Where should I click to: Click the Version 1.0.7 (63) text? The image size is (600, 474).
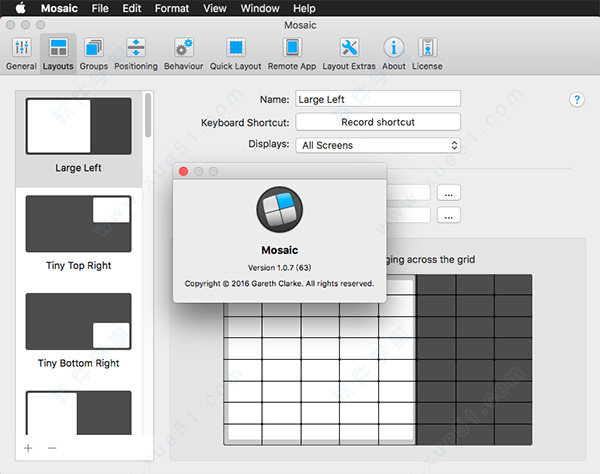point(279,268)
